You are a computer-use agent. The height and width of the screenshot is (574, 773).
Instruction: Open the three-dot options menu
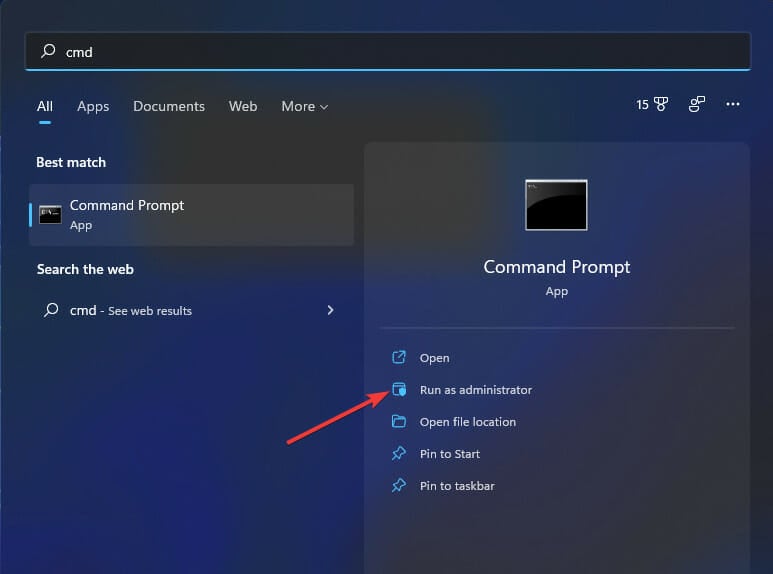click(733, 104)
